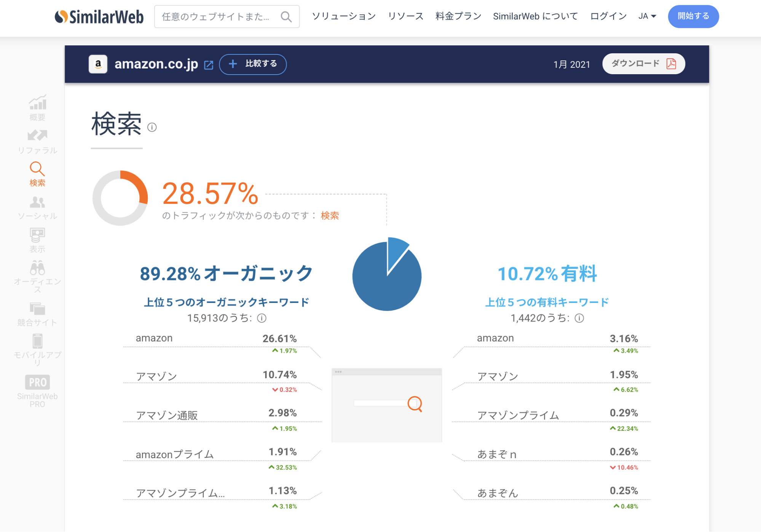Open the 概要 overview sidebar icon

37,103
